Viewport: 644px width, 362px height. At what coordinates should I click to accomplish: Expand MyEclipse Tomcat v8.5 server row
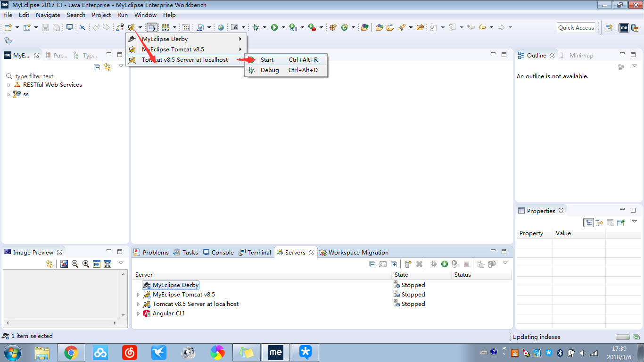[x=138, y=295]
